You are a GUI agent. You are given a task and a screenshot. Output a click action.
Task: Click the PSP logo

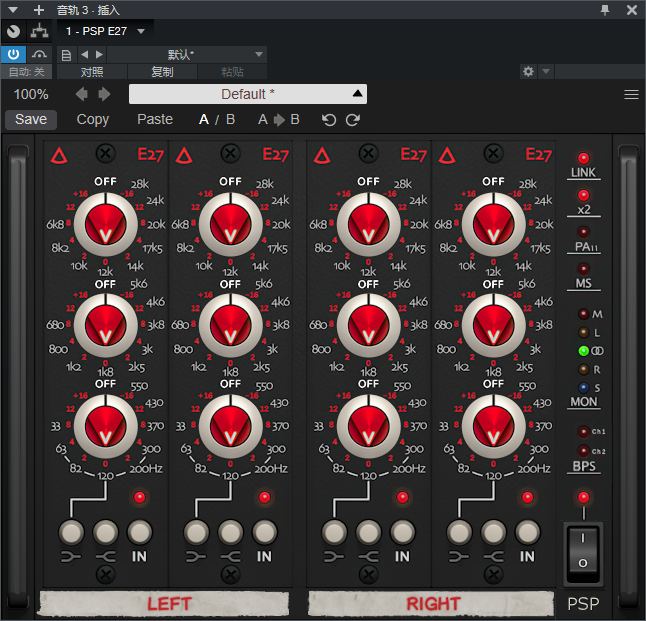point(583,604)
